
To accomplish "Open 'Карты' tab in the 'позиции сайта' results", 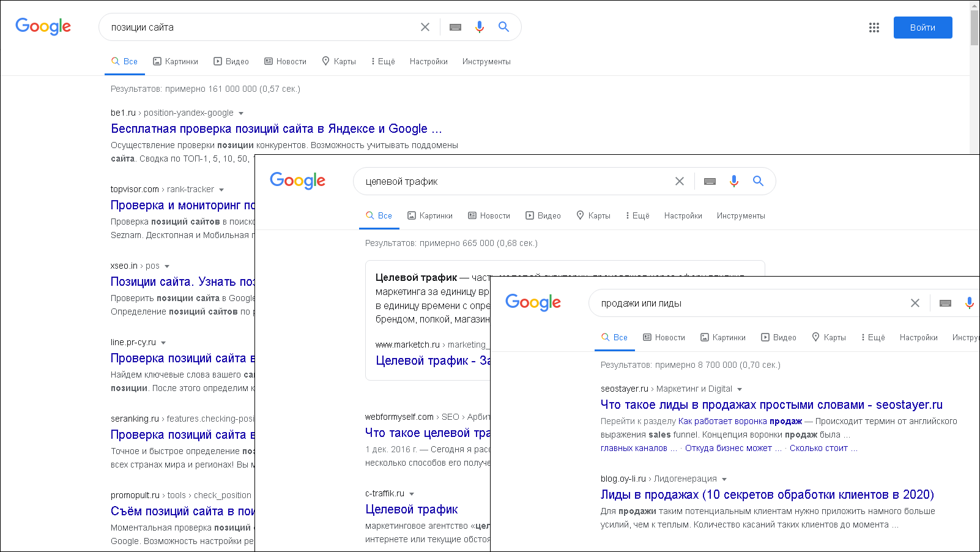I will point(339,62).
